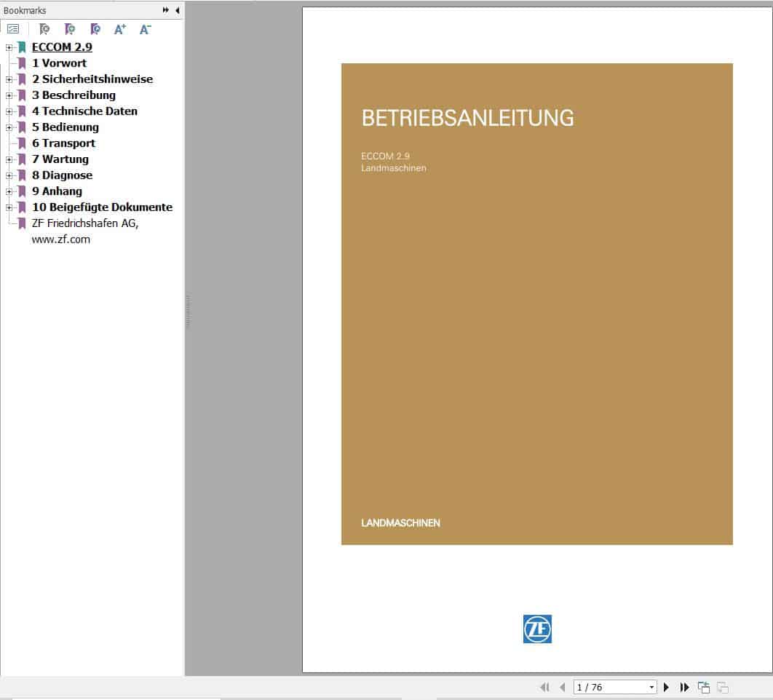Click the grayed next-view icon in the status bar

click(723, 687)
